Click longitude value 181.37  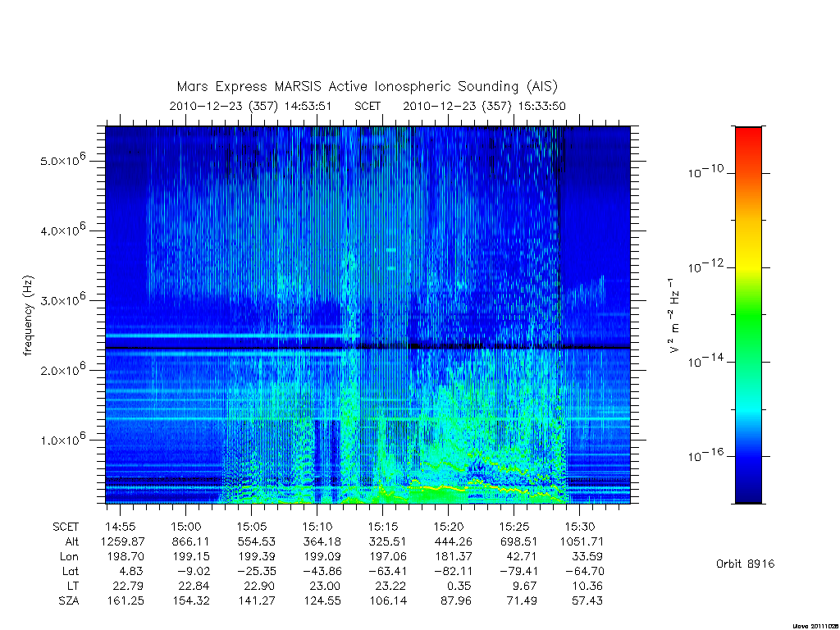point(453,557)
